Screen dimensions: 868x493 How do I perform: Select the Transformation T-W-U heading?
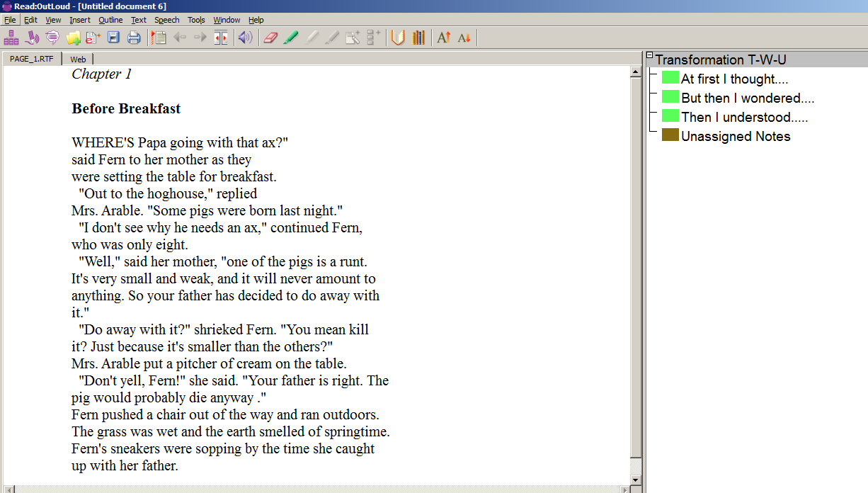[x=721, y=60]
